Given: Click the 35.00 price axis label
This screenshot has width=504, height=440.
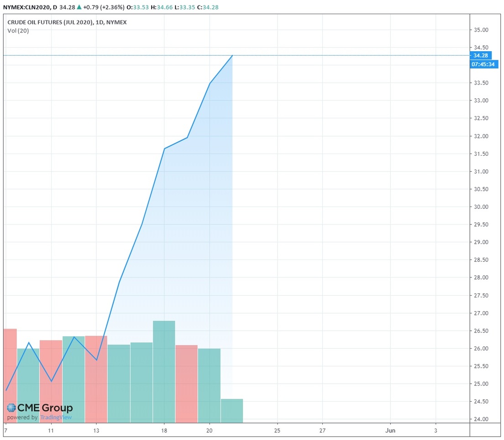Looking at the screenshot, I should point(482,30).
